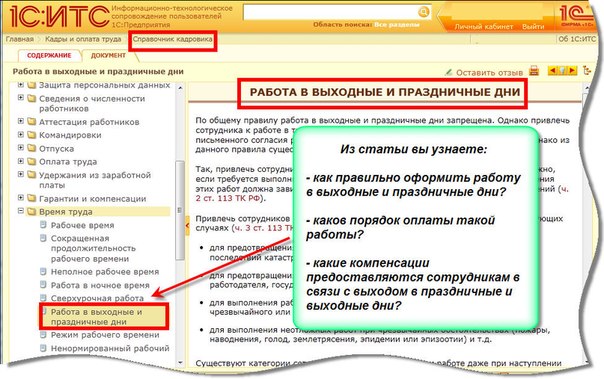604x379 pixels.
Task: Open Работа в выходные и праздничные дни
Action: pos(96,317)
